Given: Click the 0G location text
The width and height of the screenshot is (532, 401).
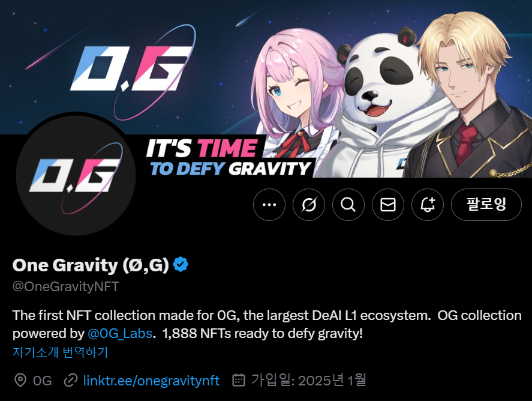Looking at the screenshot, I should tap(43, 381).
